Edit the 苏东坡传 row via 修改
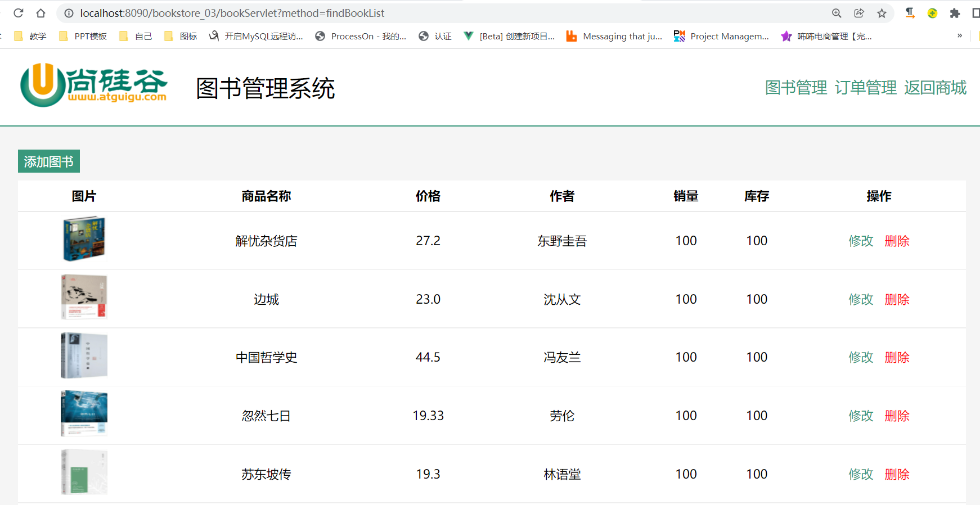This screenshot has width=980, height=505. (x=861, y=474)
